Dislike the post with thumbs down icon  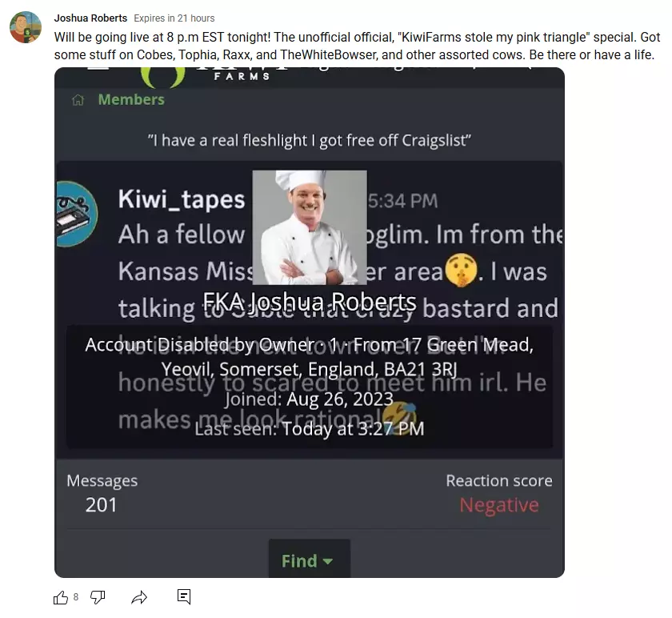click(98, 597)
